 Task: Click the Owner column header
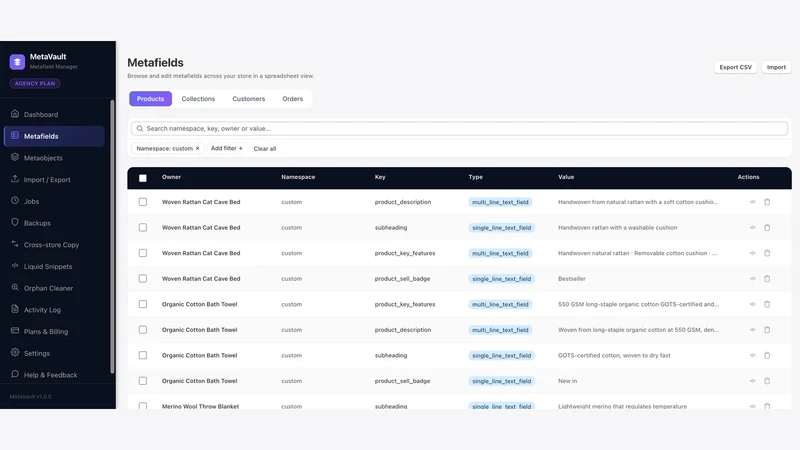coord(171,177)
